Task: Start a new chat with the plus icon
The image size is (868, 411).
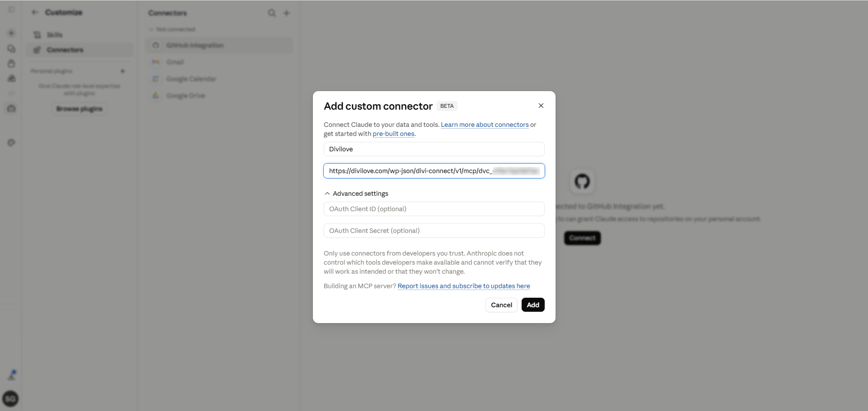Action: pos(11,33)
